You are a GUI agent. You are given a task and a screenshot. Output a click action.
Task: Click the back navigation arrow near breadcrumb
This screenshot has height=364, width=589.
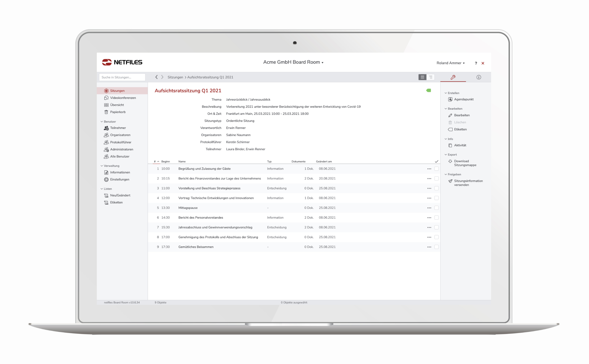[156, 77]
